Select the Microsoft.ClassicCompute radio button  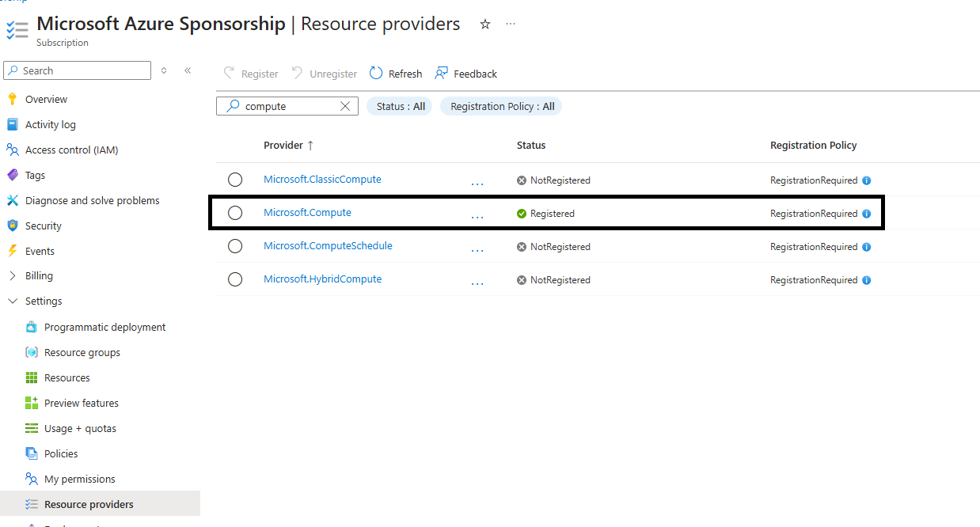pyautogui.click(x=235, y=180)
